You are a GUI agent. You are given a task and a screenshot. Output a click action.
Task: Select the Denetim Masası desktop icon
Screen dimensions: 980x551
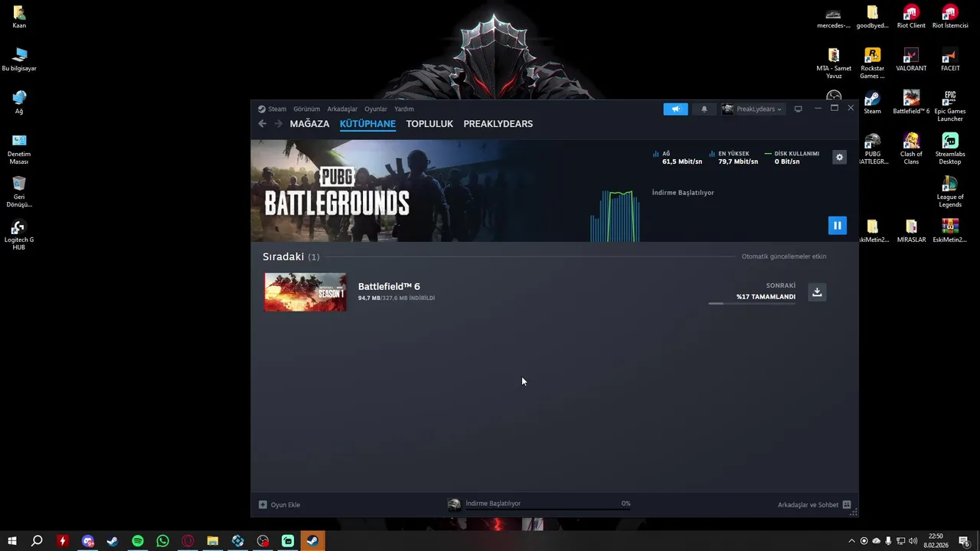click(19, 149)
